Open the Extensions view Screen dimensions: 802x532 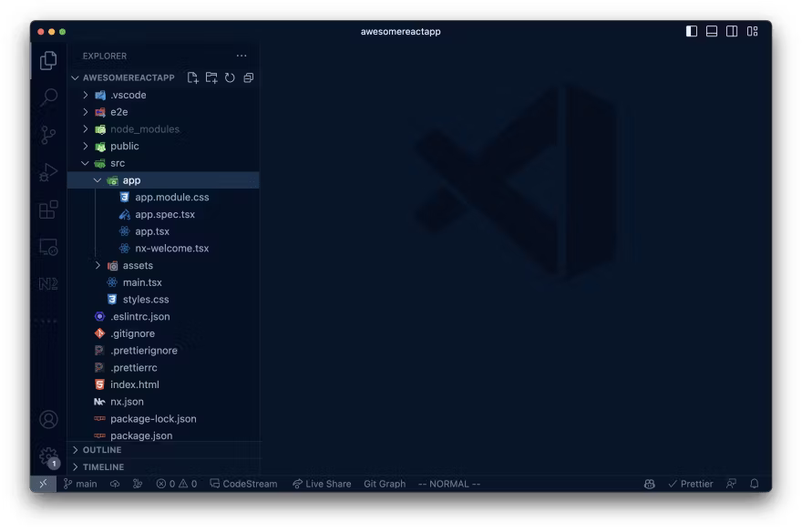(48, 210)
